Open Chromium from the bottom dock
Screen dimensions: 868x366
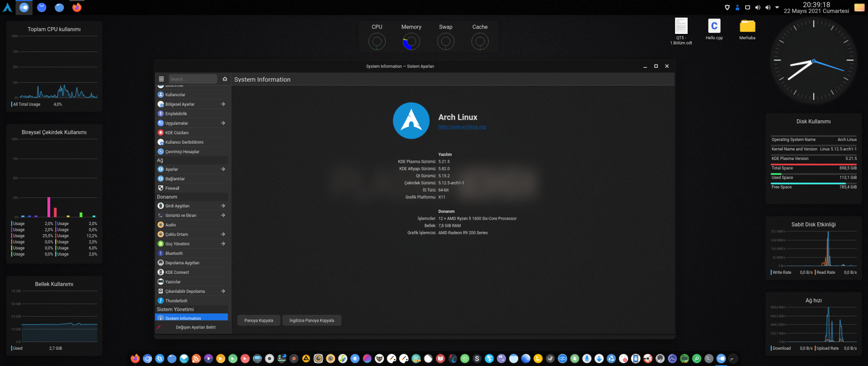pos(147,358)
